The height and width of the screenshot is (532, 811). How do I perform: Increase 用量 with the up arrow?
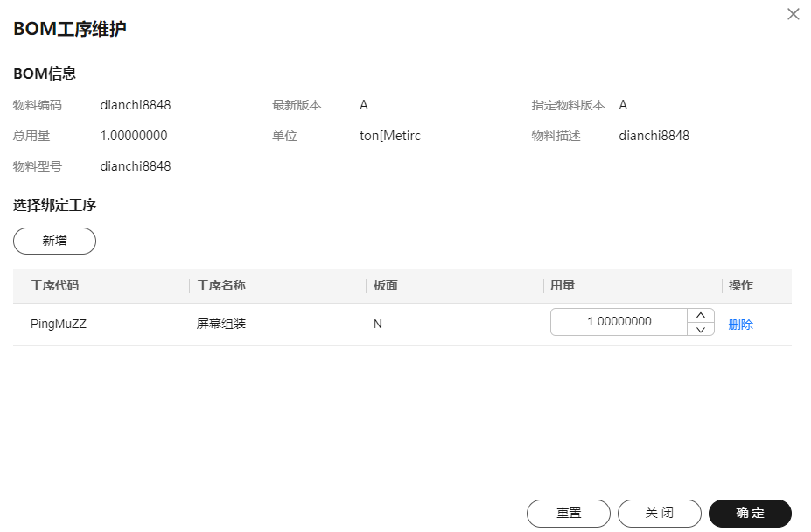(701, 315)
